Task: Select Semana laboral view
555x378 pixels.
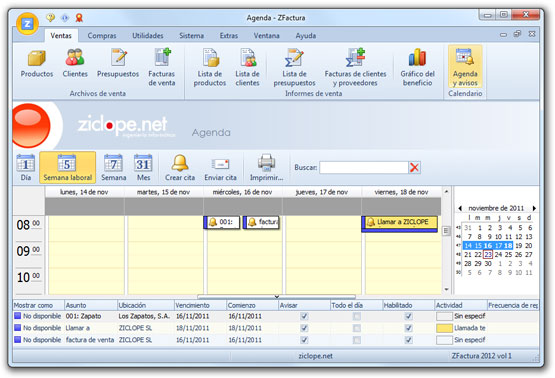Action: tap(67, 167)
